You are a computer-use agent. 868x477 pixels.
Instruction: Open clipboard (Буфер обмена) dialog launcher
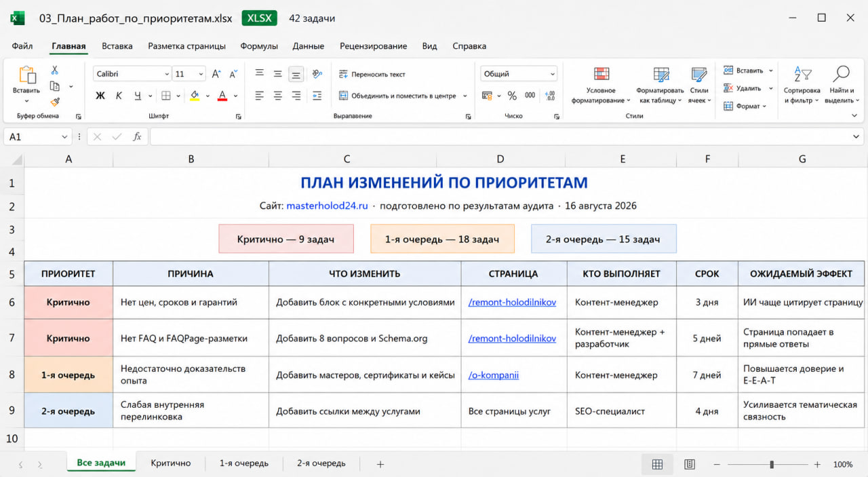[79, 116]
